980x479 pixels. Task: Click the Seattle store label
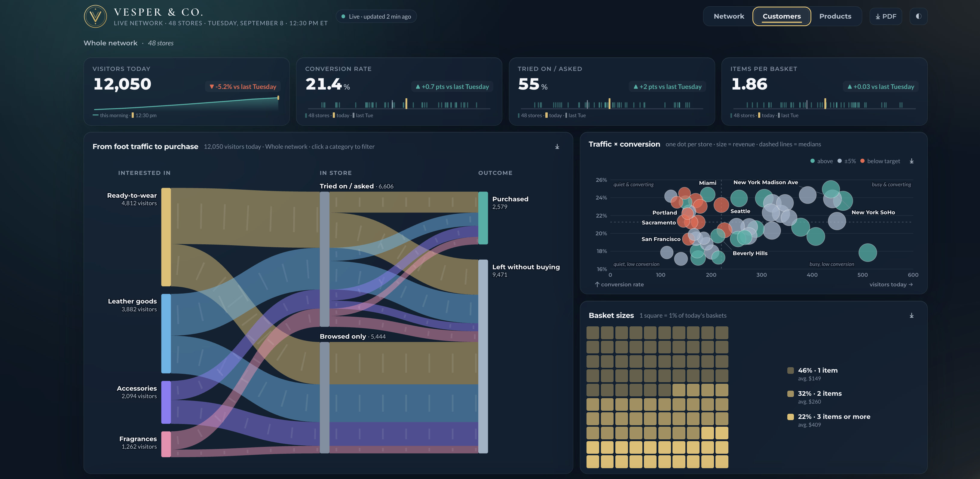click(740, 211)
